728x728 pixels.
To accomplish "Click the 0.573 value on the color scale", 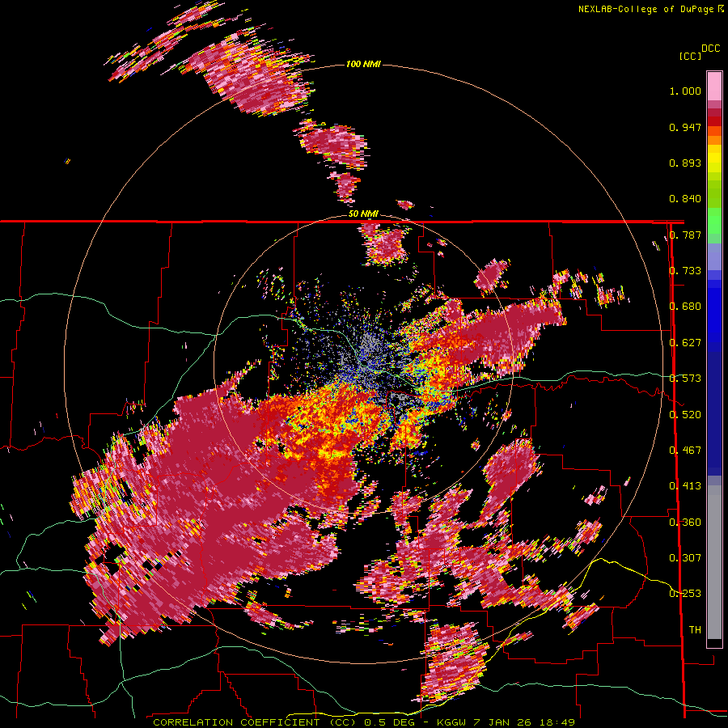I will coord(685,379).
